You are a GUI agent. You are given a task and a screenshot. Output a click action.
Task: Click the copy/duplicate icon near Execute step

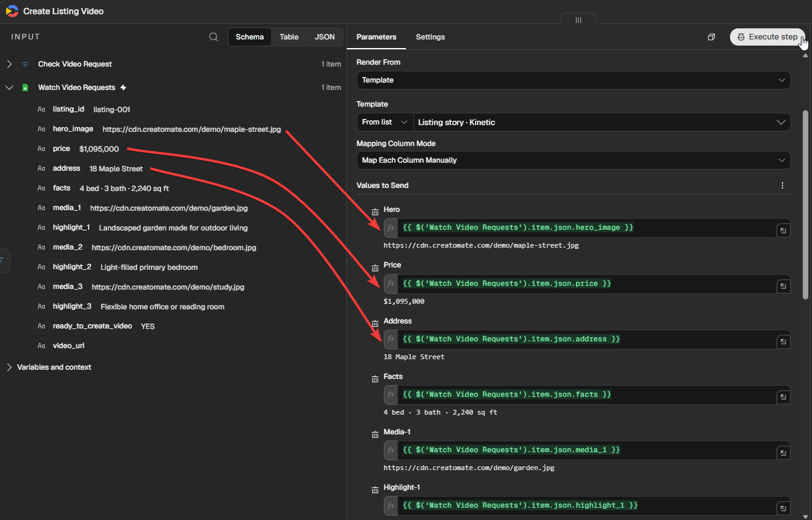(712, 37)
